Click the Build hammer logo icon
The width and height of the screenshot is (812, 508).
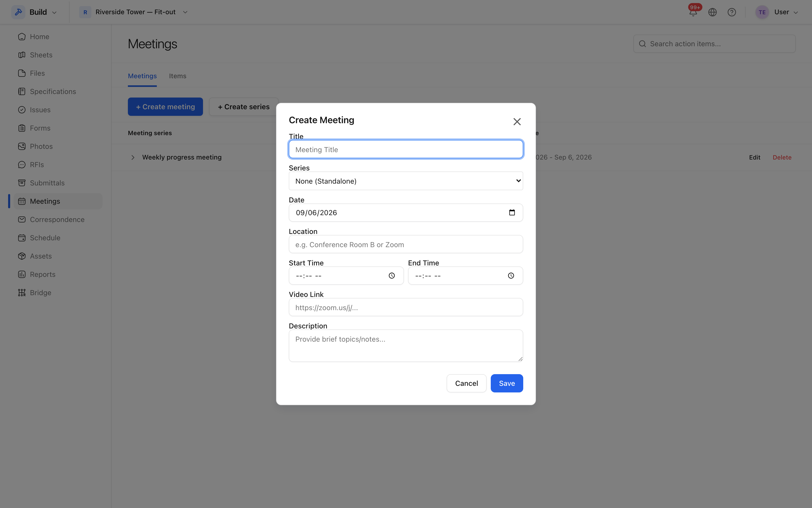pos(19,12)
